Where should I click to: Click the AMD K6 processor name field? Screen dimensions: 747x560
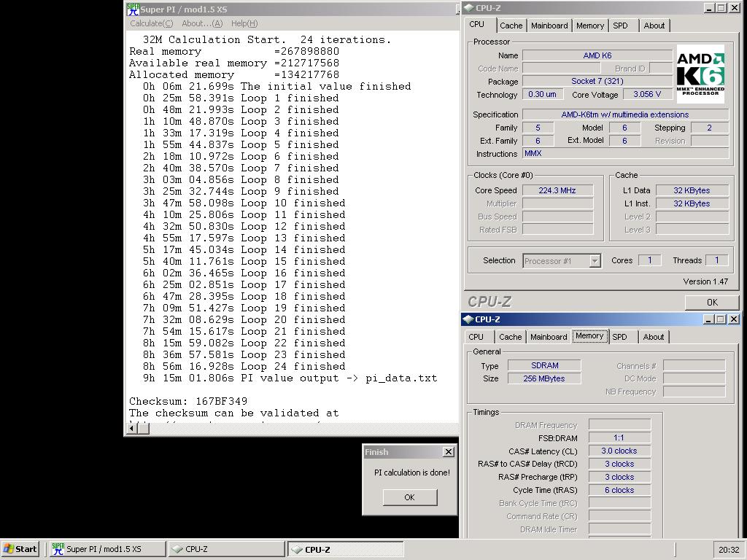pyautogui.click(x=597, y=55)
